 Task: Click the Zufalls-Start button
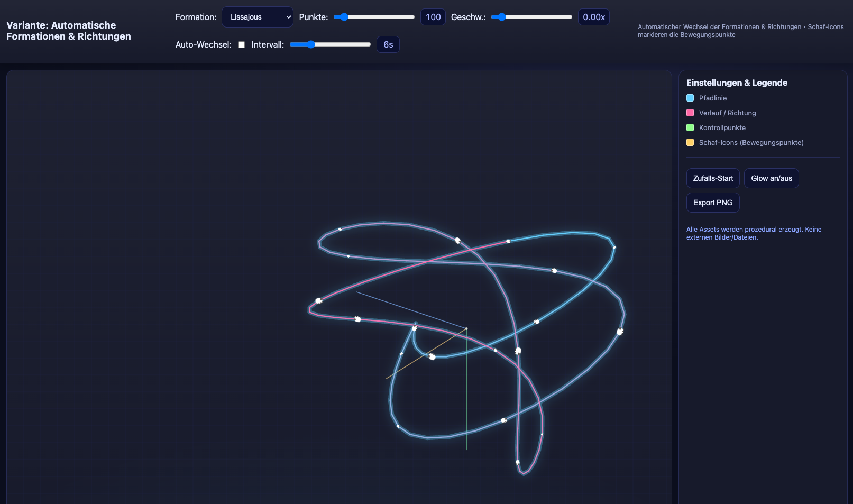[x=712, y=178]
